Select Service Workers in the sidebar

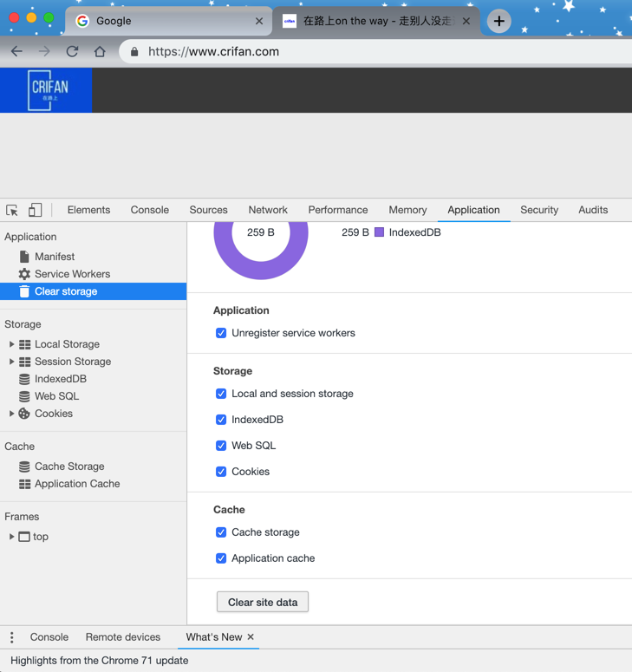point(73,274)
